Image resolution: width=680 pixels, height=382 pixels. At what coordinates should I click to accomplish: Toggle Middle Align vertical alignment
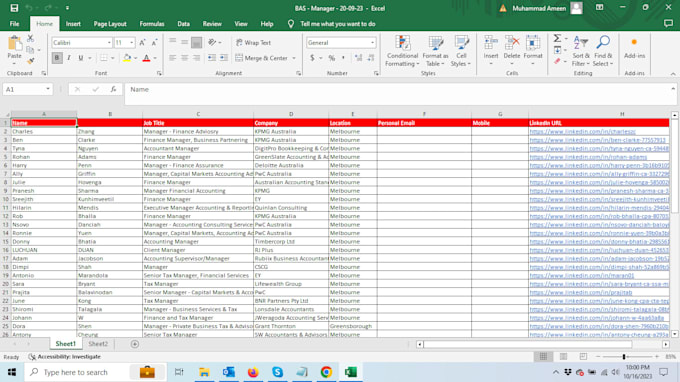(x=184, y=42)
